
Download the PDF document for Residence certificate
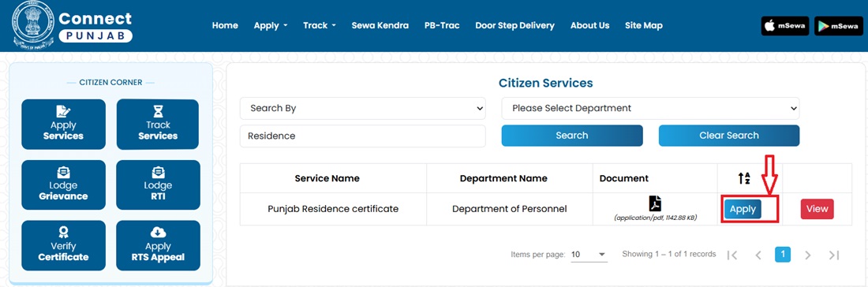click(655, 203)
